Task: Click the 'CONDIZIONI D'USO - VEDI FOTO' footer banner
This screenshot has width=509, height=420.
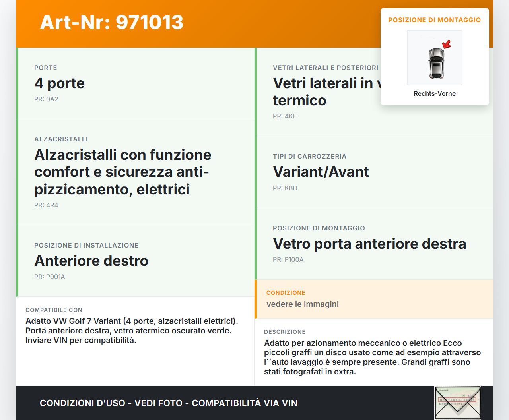Action: [x=169, y=403]
